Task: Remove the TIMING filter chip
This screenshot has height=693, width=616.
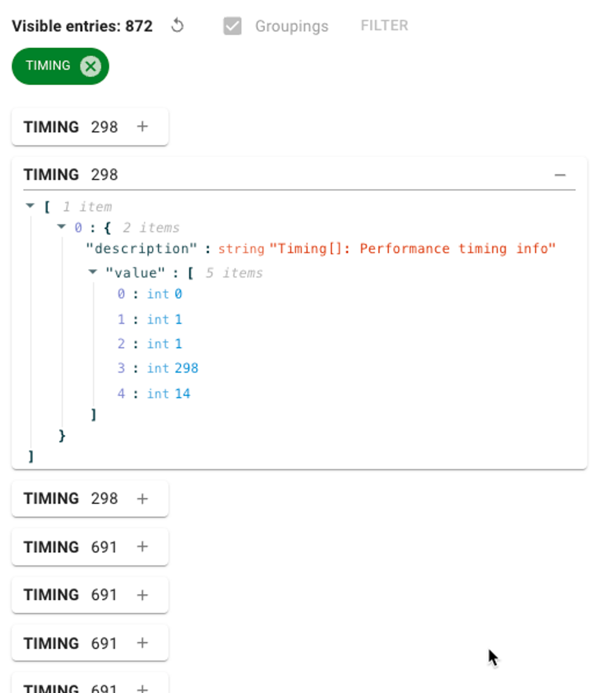Action: tap(90, 66)
